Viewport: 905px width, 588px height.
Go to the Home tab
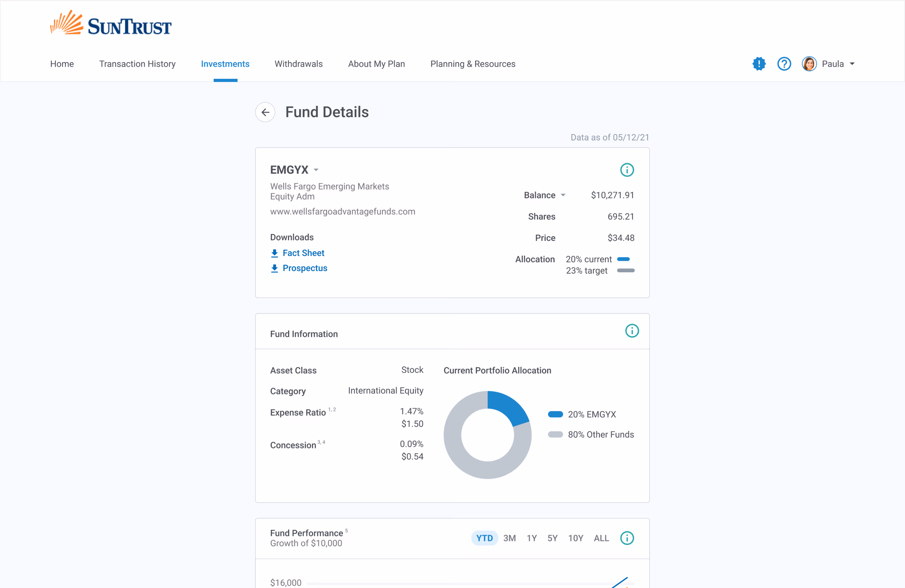click(x=62, y=64)
